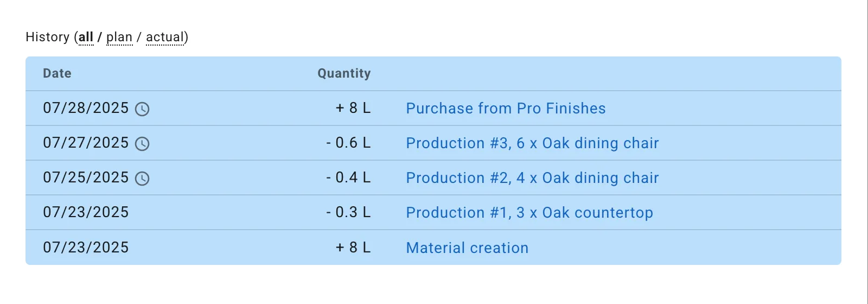This screenshot has width=868, height=304.
Task: Filter history by plan
Action: pos(119,37)
